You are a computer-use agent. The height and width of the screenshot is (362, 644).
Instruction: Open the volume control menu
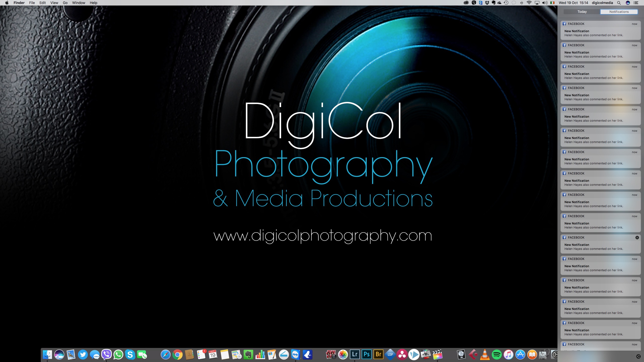[545, 3]
